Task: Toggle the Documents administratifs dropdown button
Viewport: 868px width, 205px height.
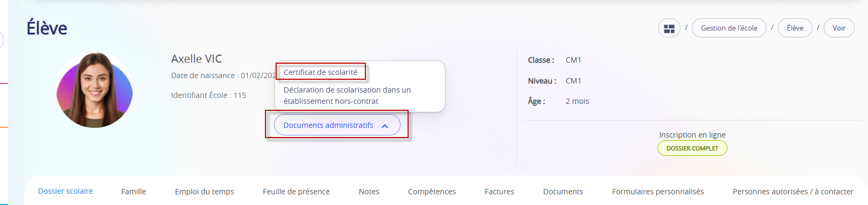Action: pyautogui.click(x=337, y=125)
